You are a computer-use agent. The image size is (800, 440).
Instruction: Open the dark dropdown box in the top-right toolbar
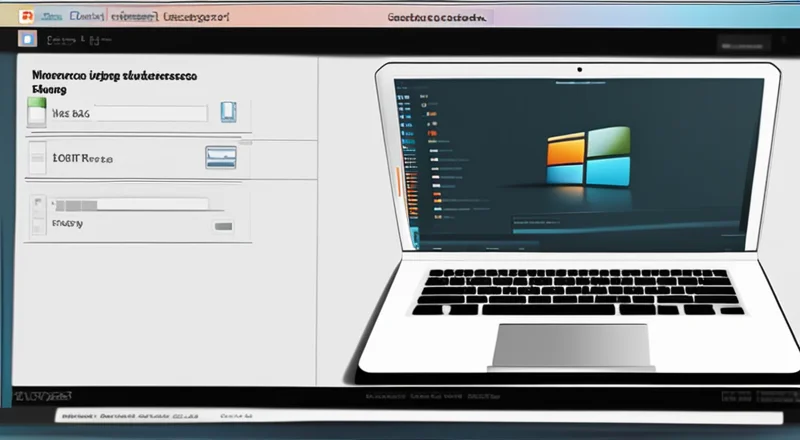(x=744, y=44)
